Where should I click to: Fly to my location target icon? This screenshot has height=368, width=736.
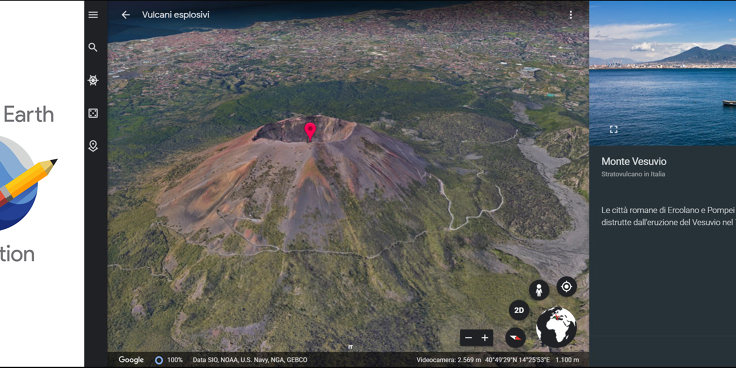click(x=567, y=286)
